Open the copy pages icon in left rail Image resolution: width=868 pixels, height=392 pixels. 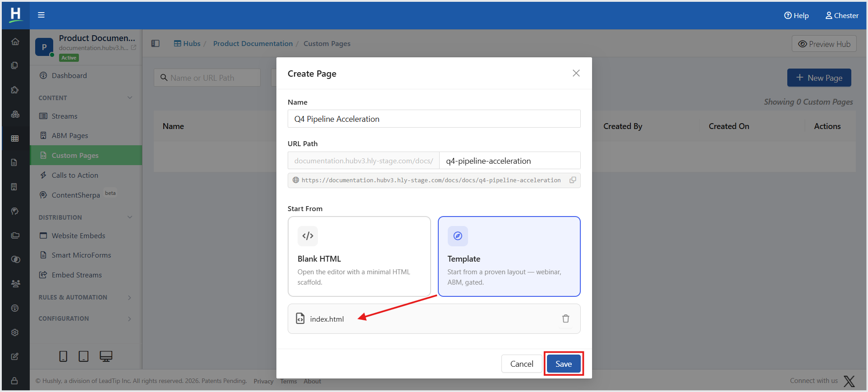15,65
